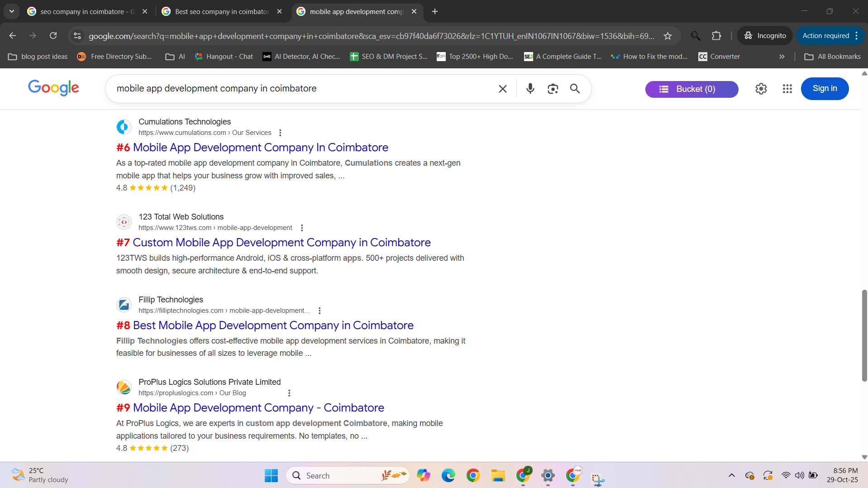Open the Google apps grid
The image size is (868, 488).
click(787, 89)
